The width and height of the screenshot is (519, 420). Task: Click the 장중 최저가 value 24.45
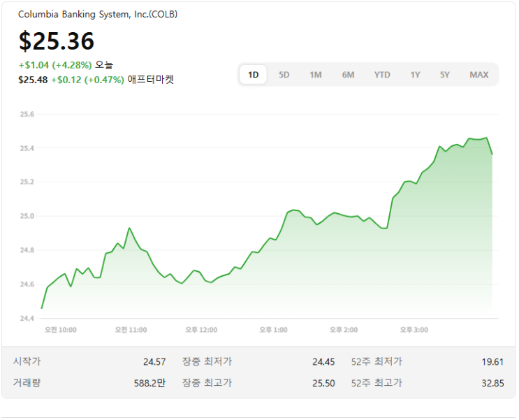click(323, 362)
